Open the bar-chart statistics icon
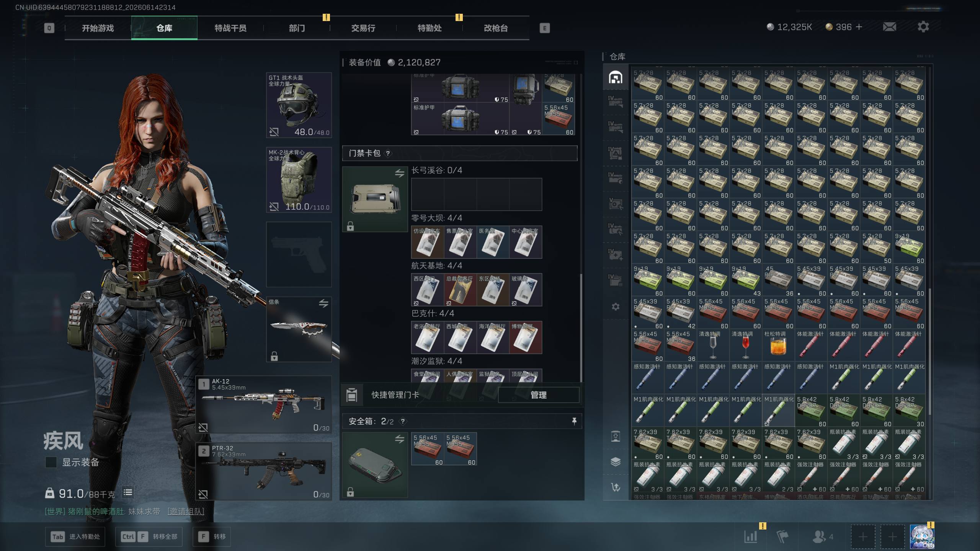Screen dimensions: 980x551 [x=751, y=536]
